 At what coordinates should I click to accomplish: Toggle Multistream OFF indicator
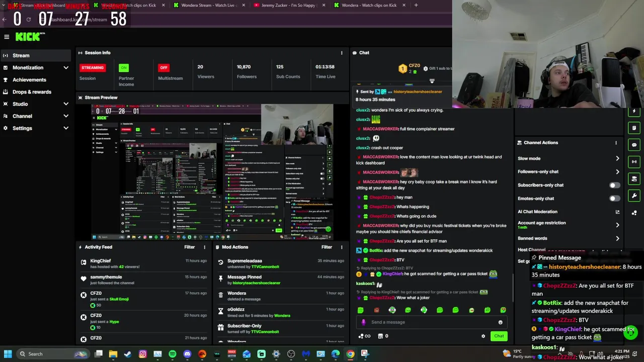click(x=164, y=68)
